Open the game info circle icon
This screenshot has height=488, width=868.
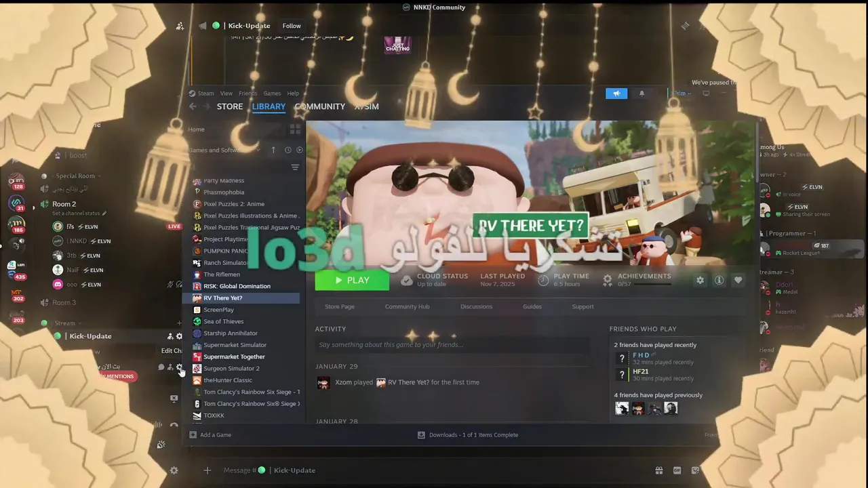(x=719, y=280)
